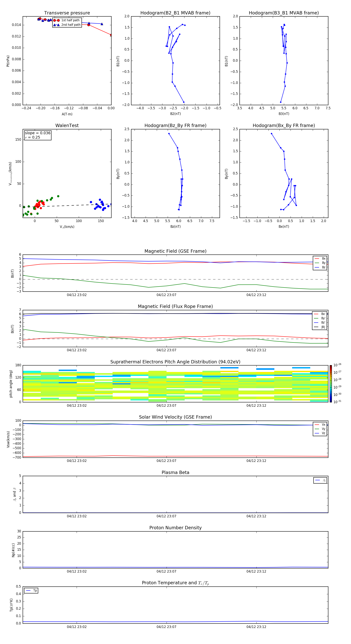The image size is (351, 644).
Task: Select the "slope = 0.036" annotation
Action: click(x=38, y=133)
